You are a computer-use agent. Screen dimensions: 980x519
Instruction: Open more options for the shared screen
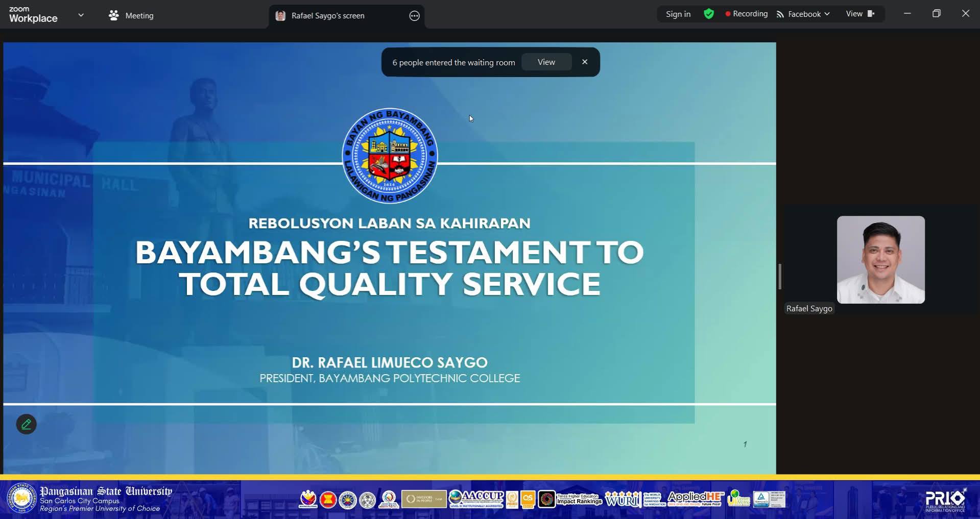click(x=414, y=16)
